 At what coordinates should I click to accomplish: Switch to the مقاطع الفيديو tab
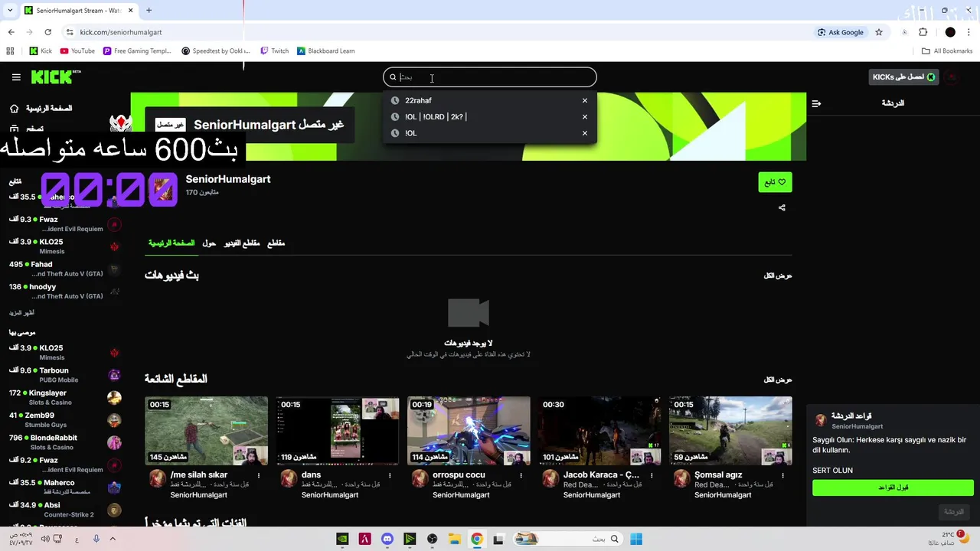coord(242,243)
